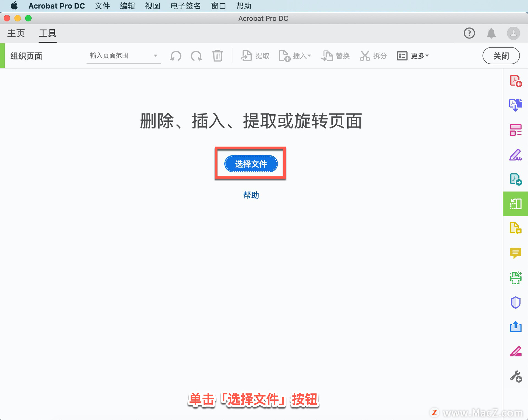Switch to the 主页 tab
Screen dimensions: 528x420
(x=16, y=34)
